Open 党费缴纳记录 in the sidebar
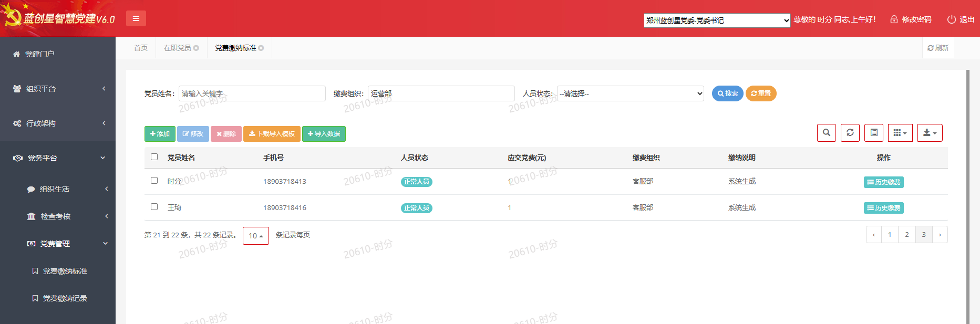The width and height of the screenshot is (980, 324). 65,298
